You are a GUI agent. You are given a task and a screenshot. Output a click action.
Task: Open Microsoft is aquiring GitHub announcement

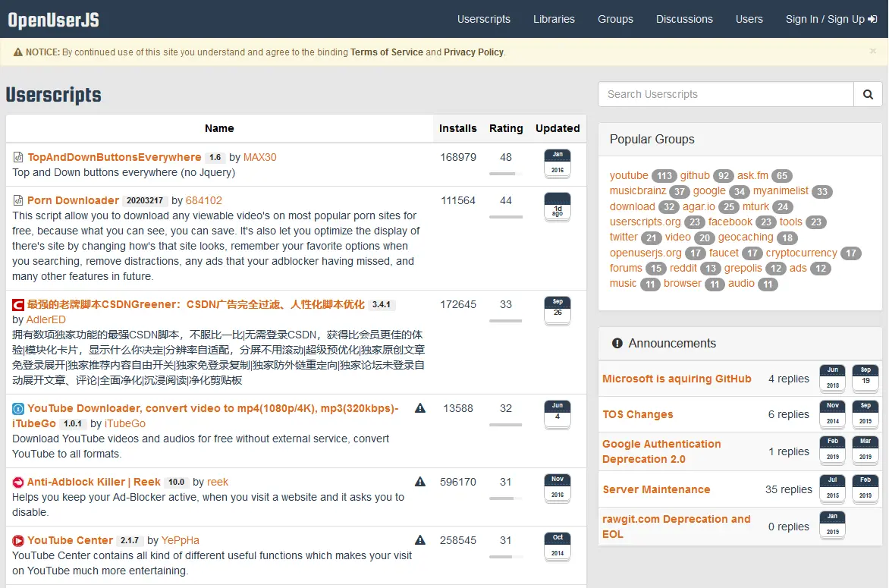(677, 379)
